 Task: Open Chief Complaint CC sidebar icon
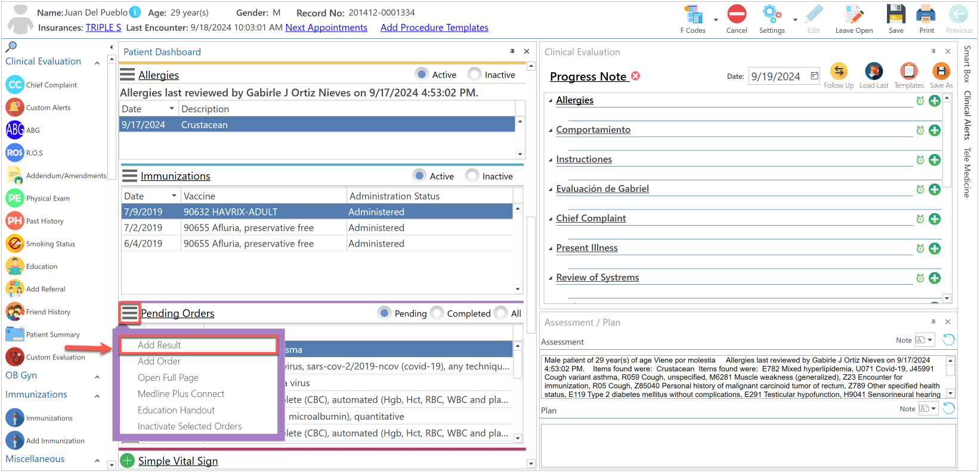[15, 85]
